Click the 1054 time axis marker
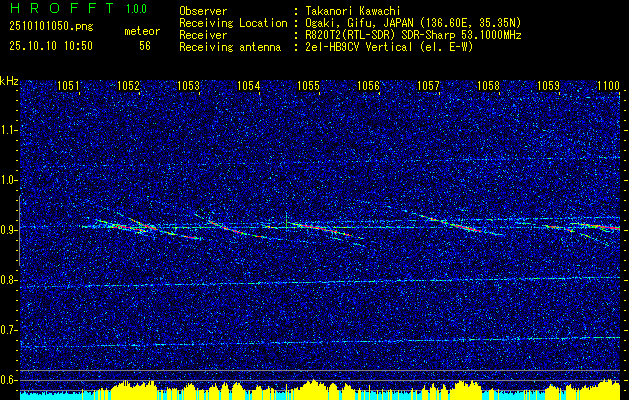Viewport: 629px width, 400px height. coord(248,85)
